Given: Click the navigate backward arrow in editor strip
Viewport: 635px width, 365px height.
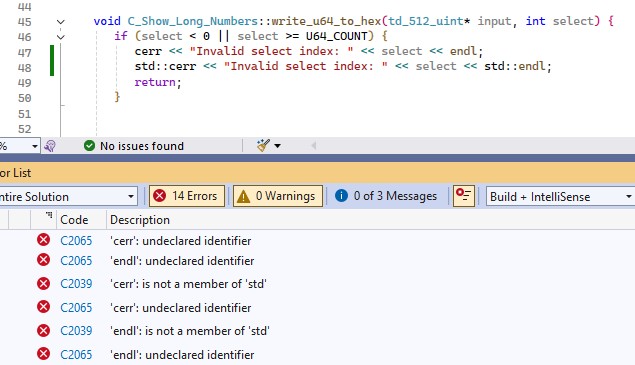Looking at the screenshot, I should [x=313, y=145].
